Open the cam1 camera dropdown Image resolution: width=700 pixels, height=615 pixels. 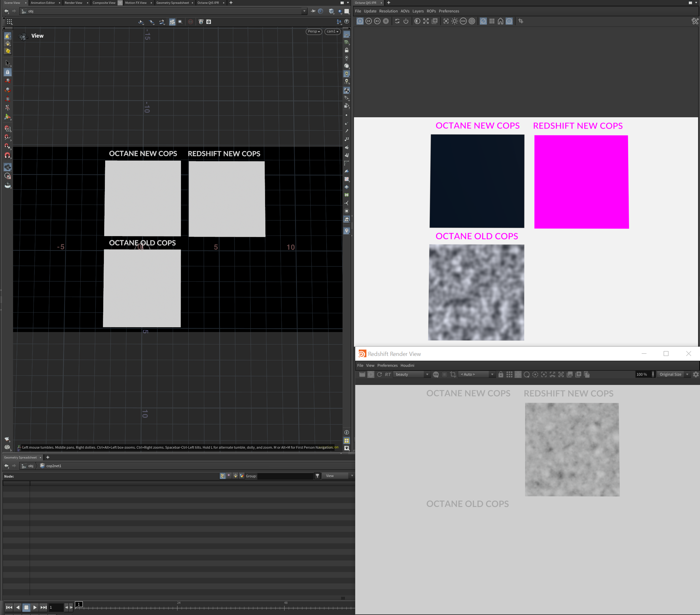pyautogui.click(x=332, y=32)
